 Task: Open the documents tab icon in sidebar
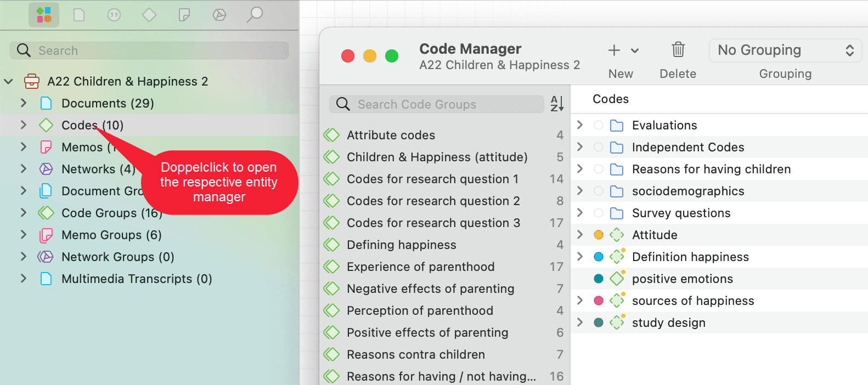pyautogui.click(x=79, y=15)
